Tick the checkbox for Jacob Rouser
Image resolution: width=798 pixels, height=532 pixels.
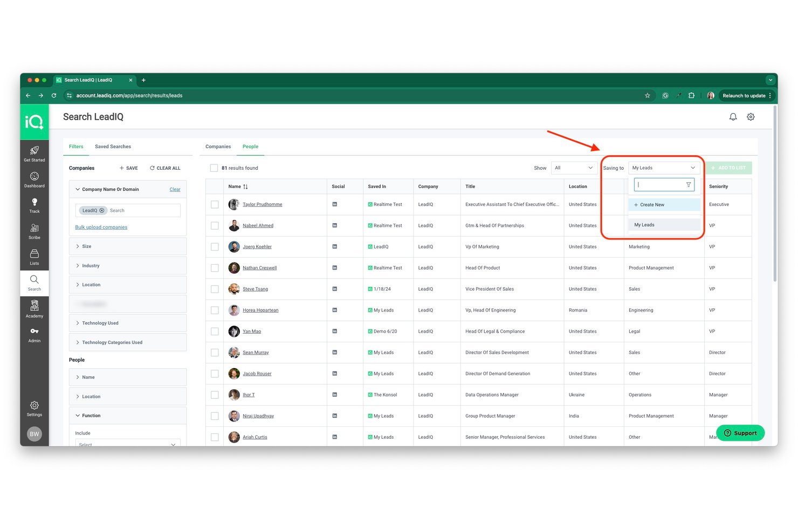point(215,374)
